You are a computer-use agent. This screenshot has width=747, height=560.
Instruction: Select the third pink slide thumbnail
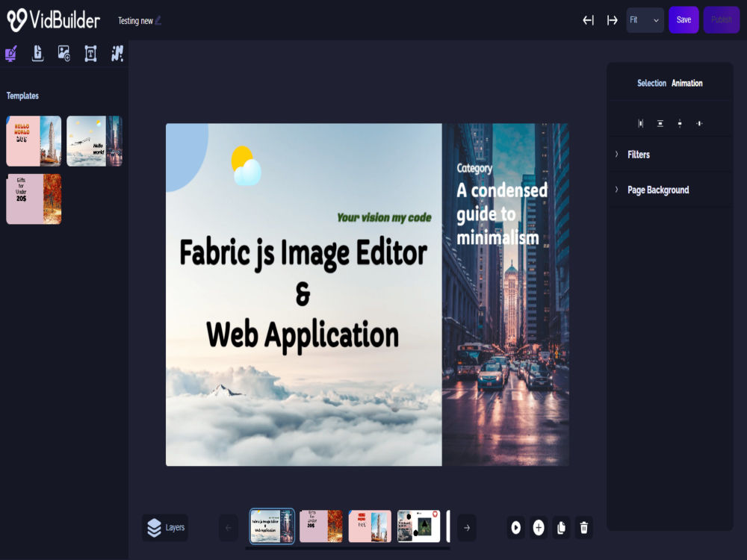pos(371,526)
